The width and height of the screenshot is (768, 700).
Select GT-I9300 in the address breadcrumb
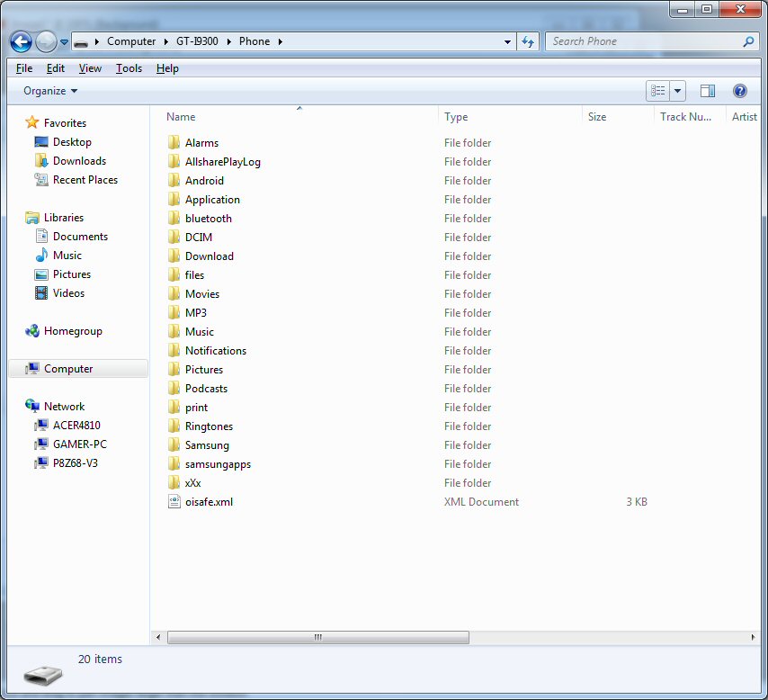click(x=197, y=41)
